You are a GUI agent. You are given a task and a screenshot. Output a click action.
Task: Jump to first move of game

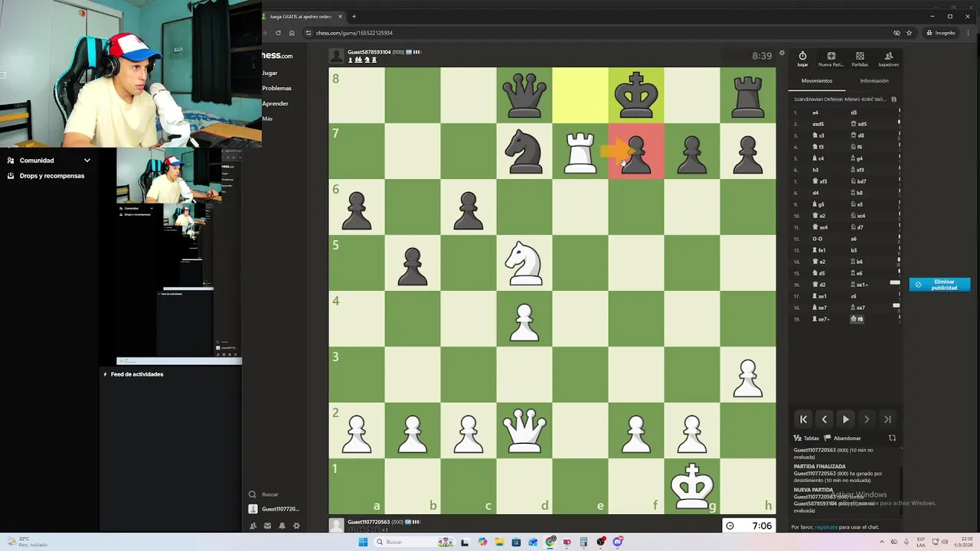click(x=803, y=419)
